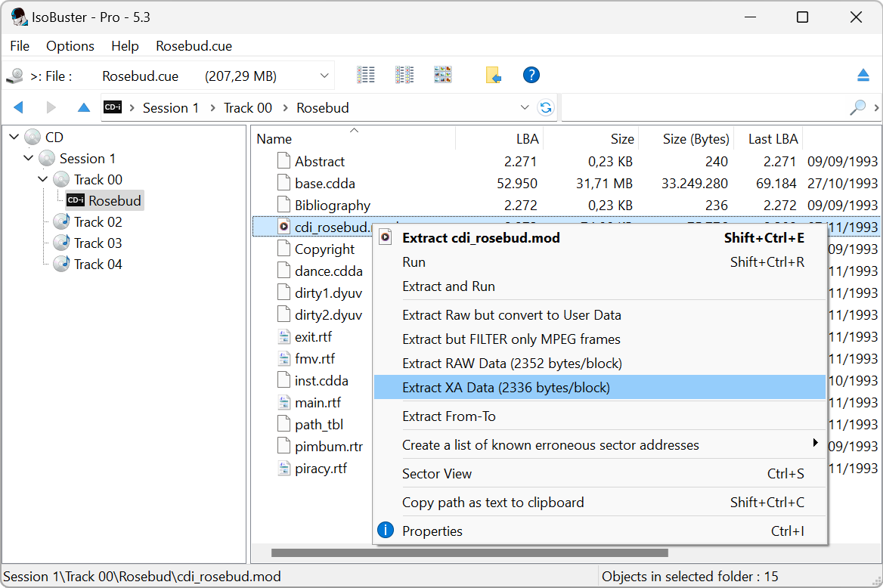The image size is (883, 588).
Task: Click the drive icon next to File label
Action: [x=14, y=76]
